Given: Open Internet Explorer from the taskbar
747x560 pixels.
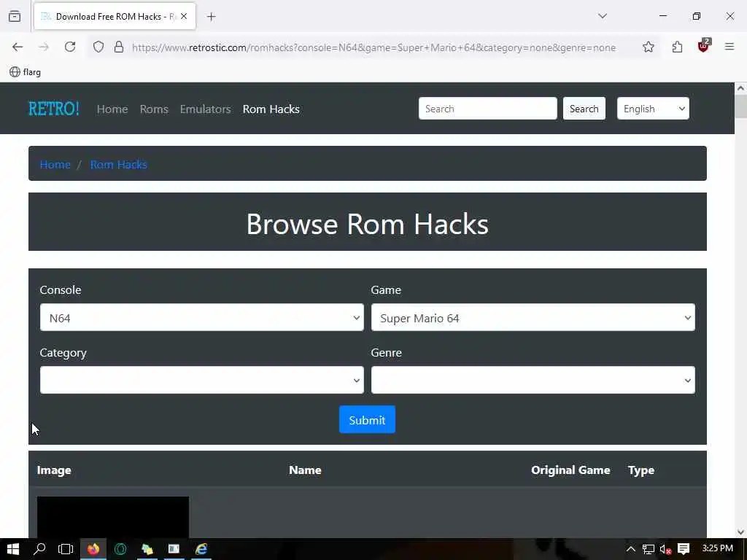Looking at the screenshot, I should pos(201,549).
